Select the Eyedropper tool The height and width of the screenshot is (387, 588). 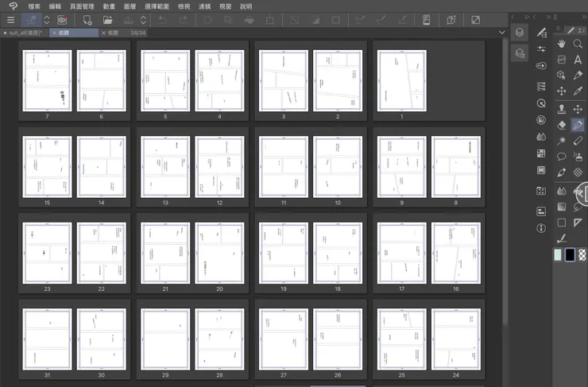click(x=578, y=91)
